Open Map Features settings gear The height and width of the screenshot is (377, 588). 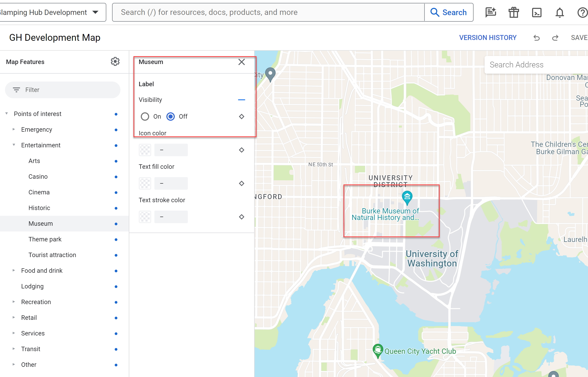[x=115, y=62]
